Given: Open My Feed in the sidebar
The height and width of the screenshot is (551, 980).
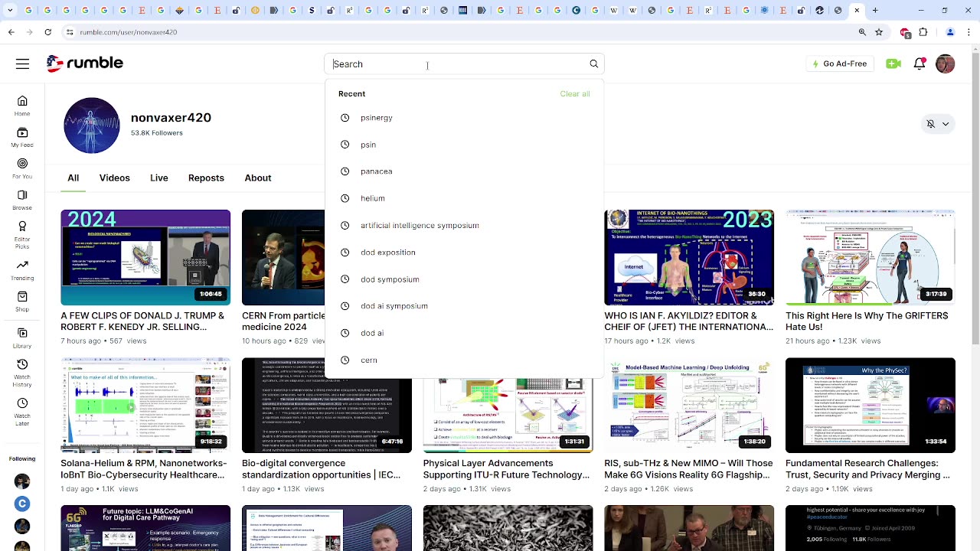Looking at the screenshot, I should pyautogui.click(x=22, y=137).
